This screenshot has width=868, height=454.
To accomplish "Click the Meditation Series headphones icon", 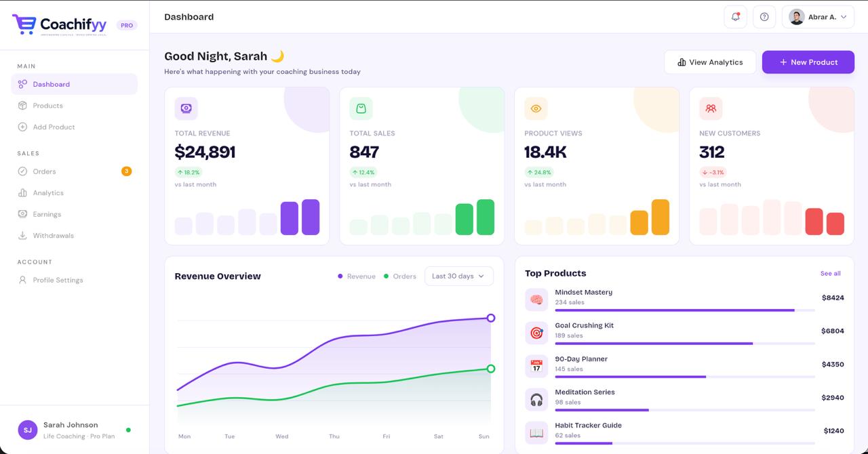I will 536,399.
